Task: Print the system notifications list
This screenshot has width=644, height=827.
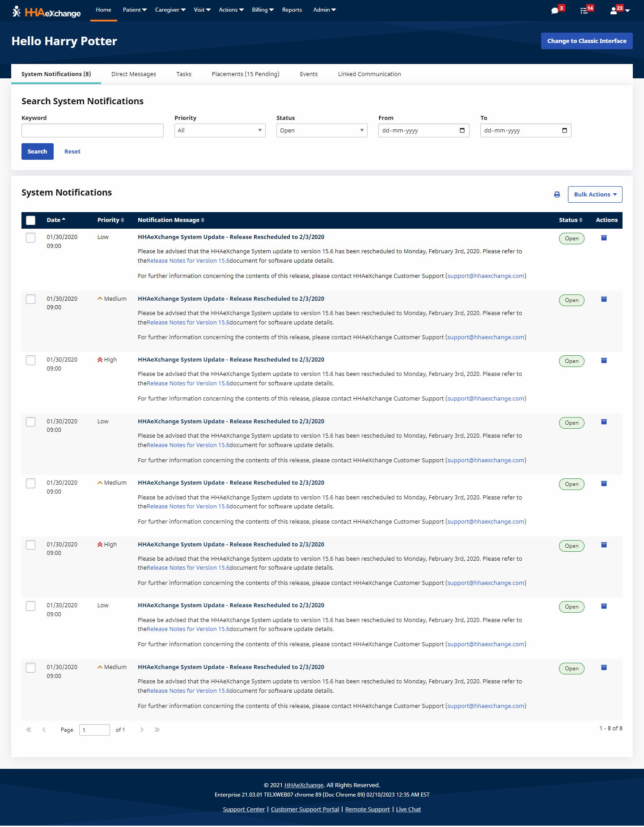Action: 557,195
